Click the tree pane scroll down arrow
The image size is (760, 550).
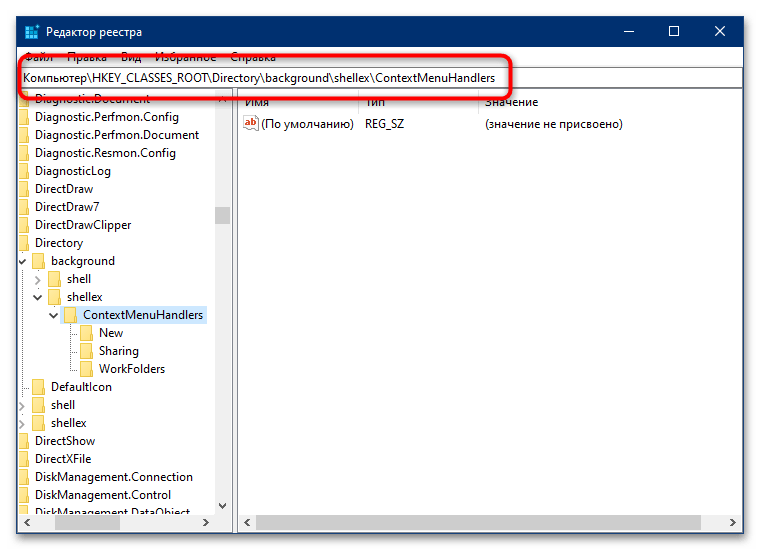(222, 506)
